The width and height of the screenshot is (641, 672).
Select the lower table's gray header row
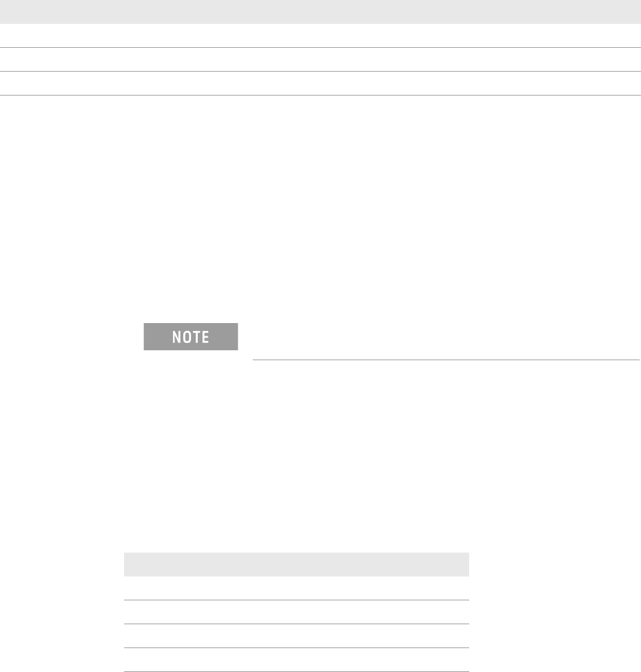[296, 565]
